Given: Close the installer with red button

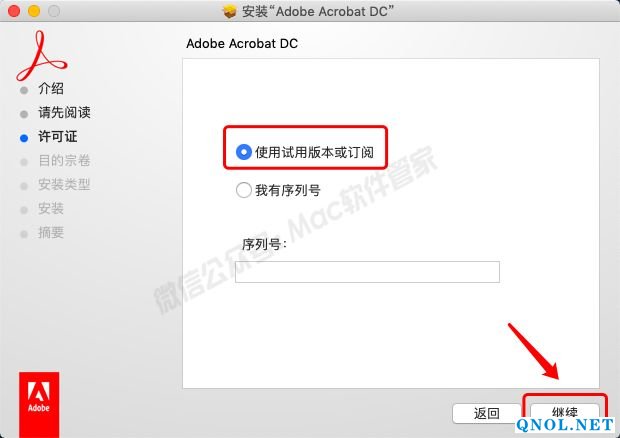Looking at the screenshot, I should [14, 11].
